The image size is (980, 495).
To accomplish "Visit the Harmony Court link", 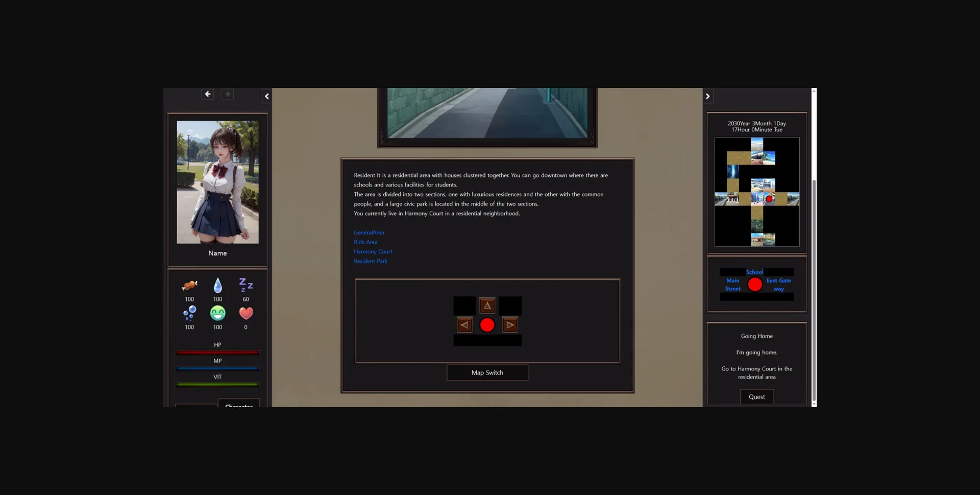I will click(373, 251).
